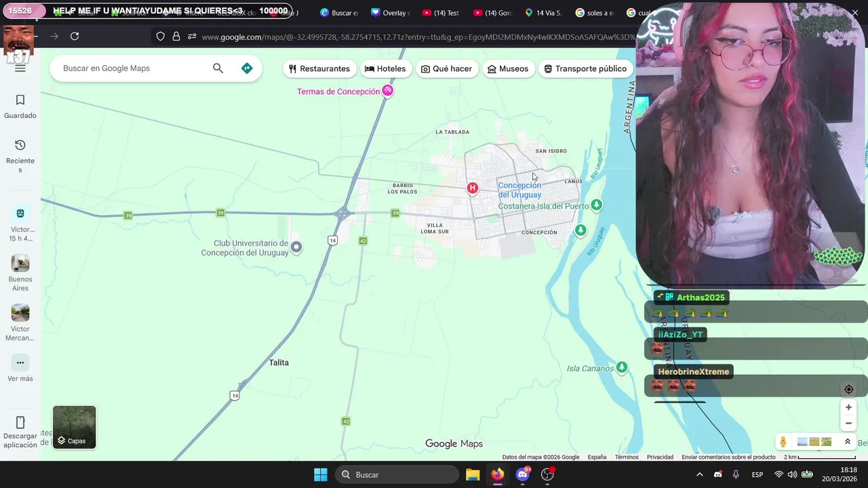Open the Términos link
868x488 pixels.
point(627,457)
